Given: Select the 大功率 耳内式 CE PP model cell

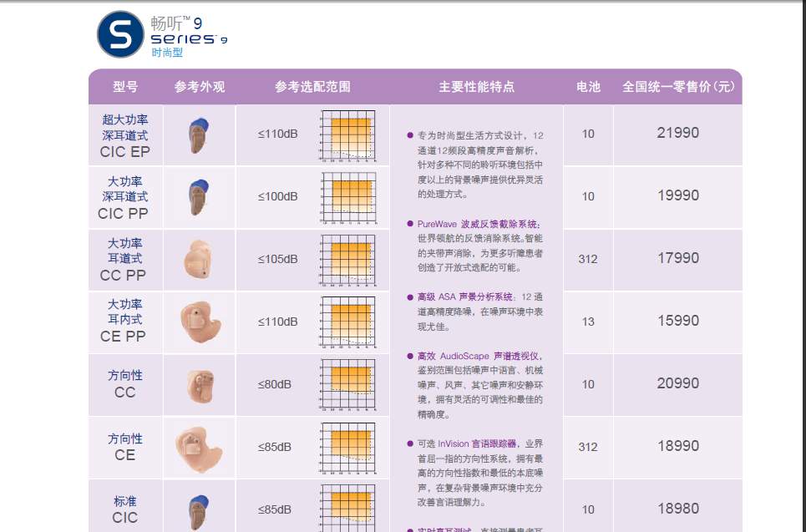Looking at the screenshot, I should [x=125, y=322].
